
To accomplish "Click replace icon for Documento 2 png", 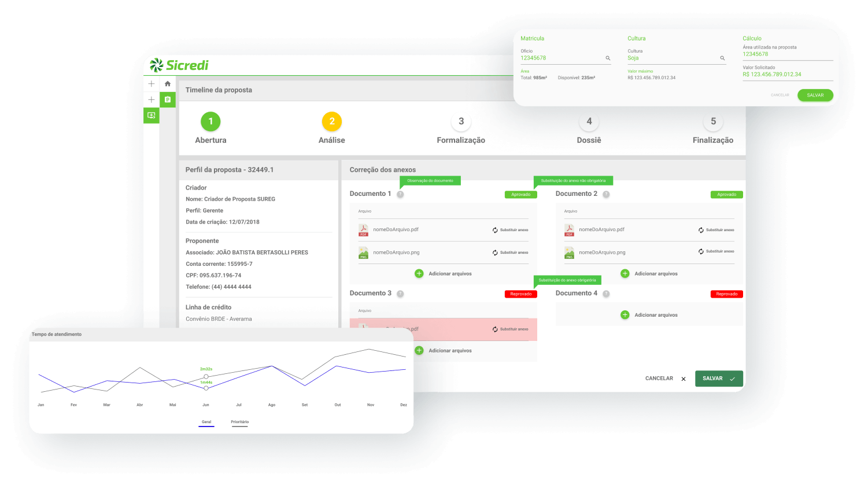I will point(701,251).
